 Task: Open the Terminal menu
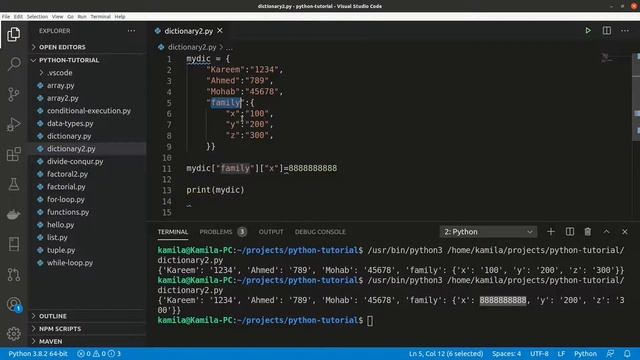point(100,16)
